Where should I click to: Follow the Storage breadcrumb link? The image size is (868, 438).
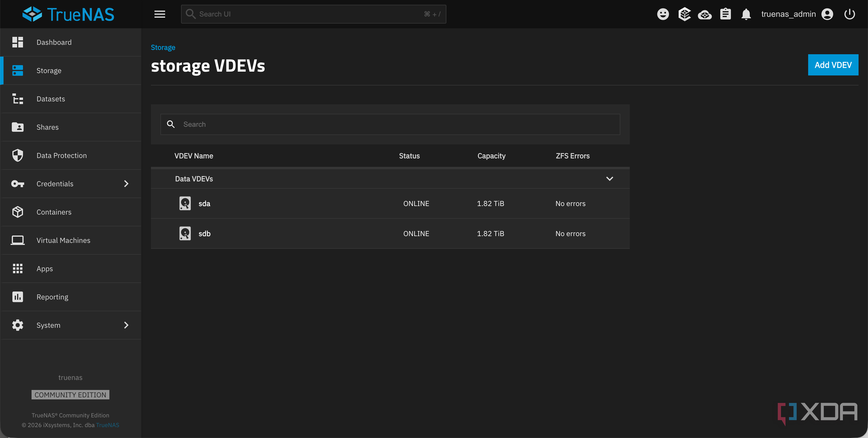[x=163, y=47]
